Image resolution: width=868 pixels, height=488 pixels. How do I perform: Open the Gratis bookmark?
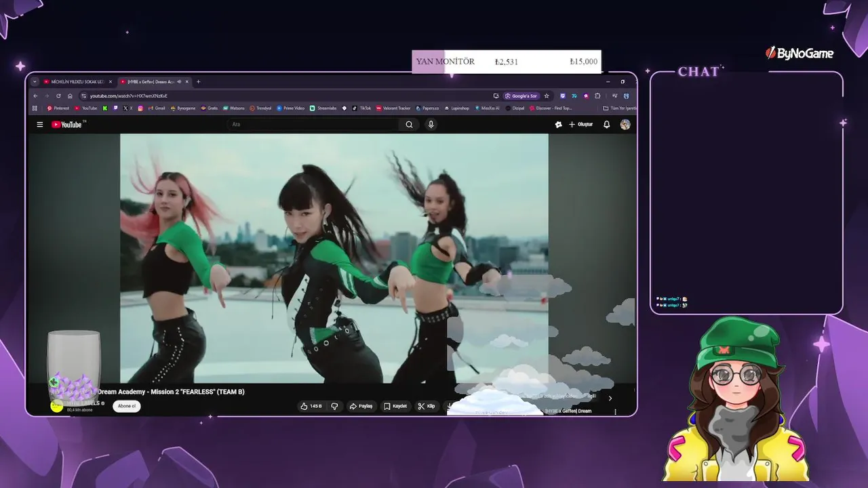point(210,108)
